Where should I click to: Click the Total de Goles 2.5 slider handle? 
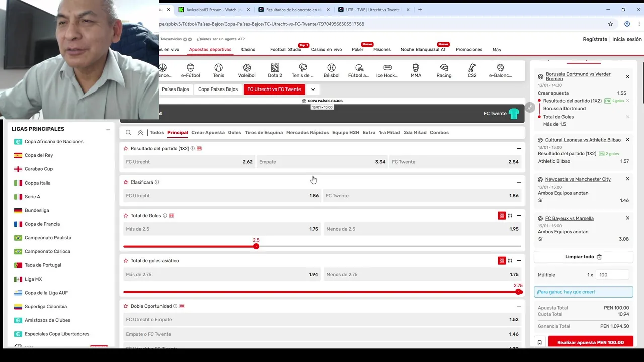coord(256,246)
